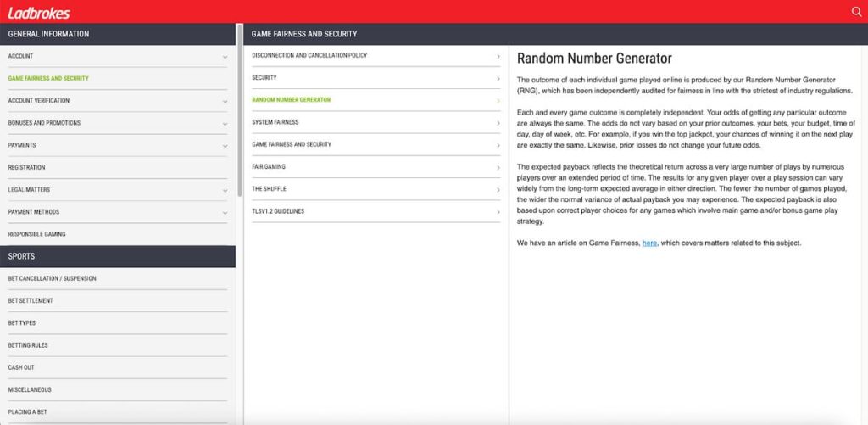The width and height of the screenshot is (868, 425).
Task: Open Bet Cancellation / Suspension topic
Action: (52, 278)
